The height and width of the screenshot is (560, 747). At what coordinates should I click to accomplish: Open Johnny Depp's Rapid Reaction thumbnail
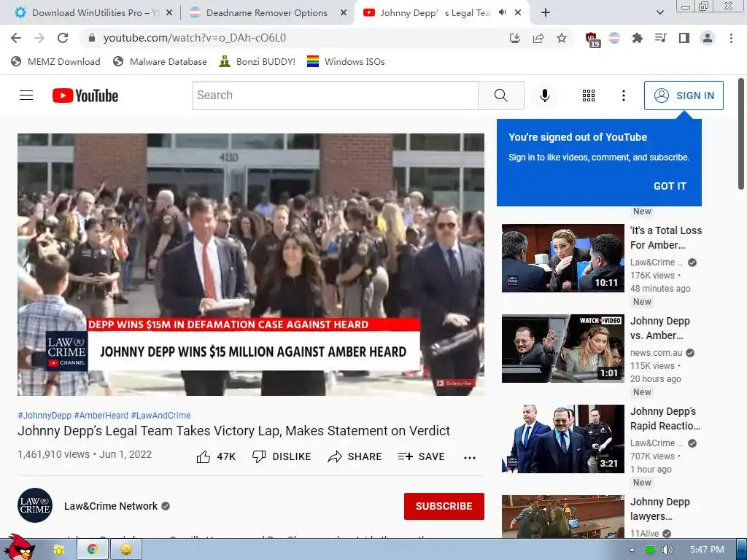[562, 438]
